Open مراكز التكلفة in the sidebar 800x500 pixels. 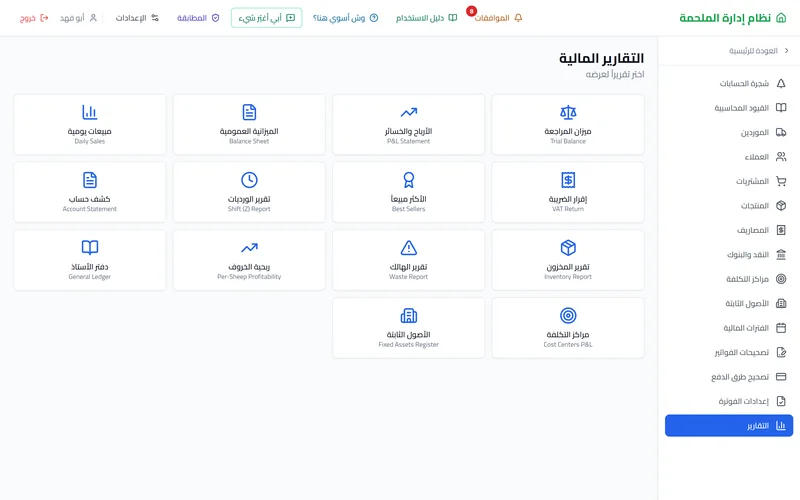pyautogui.click(x=729, y=279)
